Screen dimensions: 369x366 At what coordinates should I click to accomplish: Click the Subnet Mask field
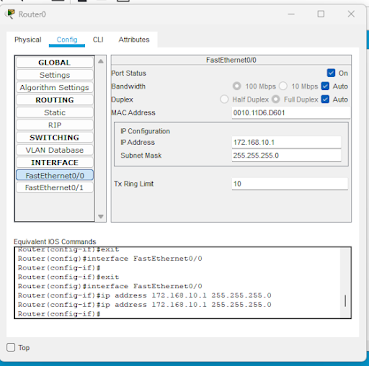(x=286, y=155)
